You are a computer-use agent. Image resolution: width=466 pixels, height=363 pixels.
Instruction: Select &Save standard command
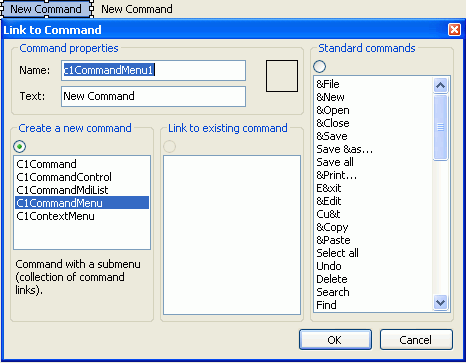click(373, 136)
